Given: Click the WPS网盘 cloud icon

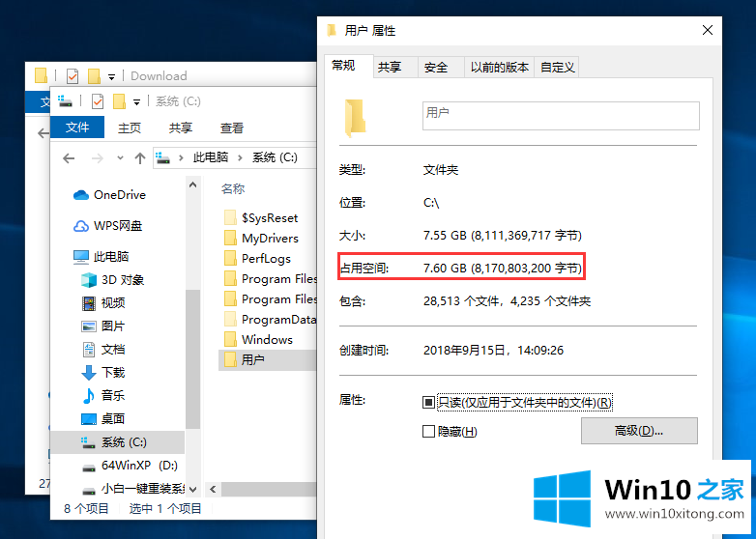Looking at the screenshot, I should click(x=81, y=226).
